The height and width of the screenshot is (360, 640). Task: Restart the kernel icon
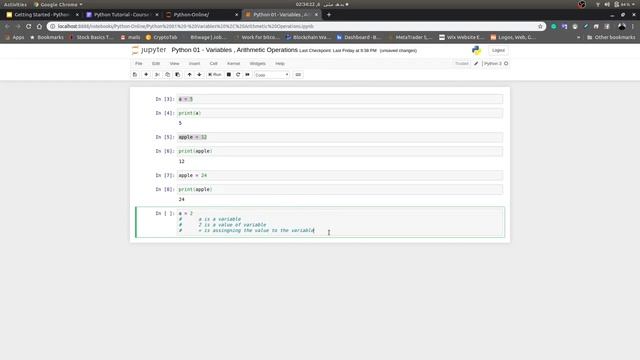tap(238, 75)
